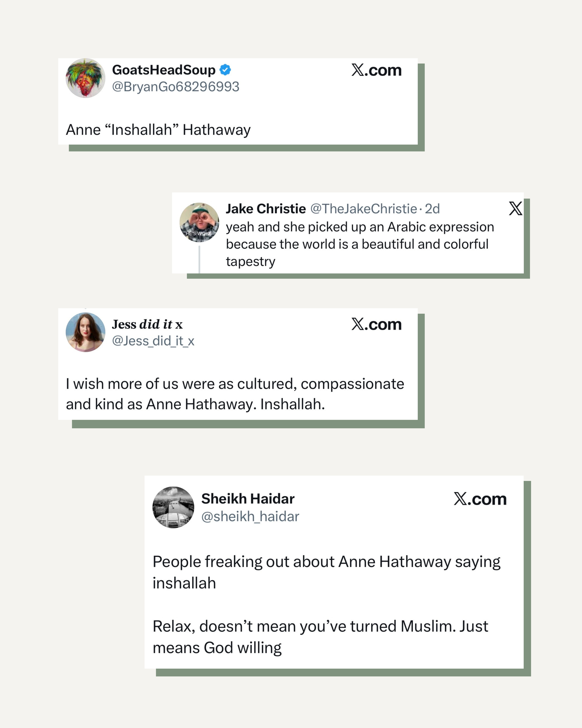The image size is (582, 728).
Task: Click Jess did it x profile photo
Action: coord(85,332)
